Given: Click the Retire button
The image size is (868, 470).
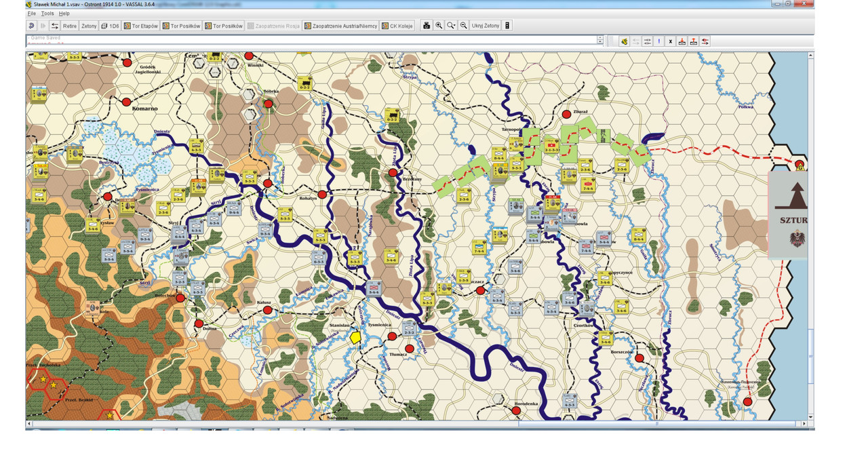Looking at the screenshot, I should click(70, 26).
